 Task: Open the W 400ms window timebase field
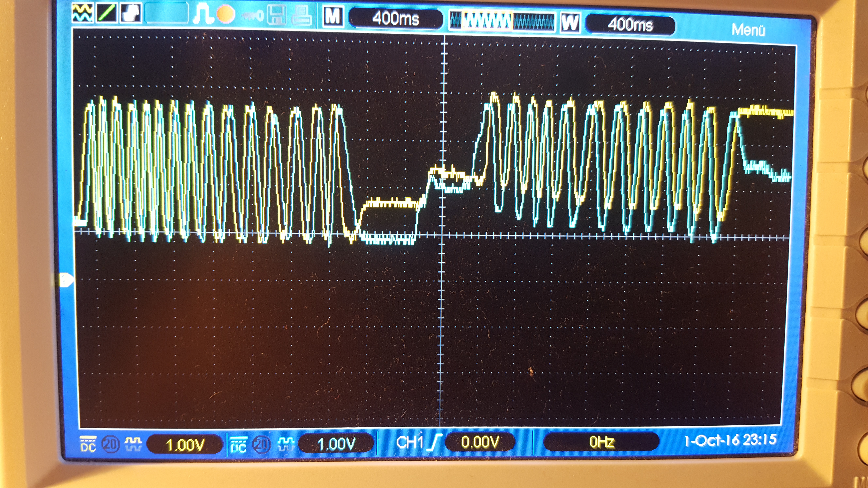point(630,24)
